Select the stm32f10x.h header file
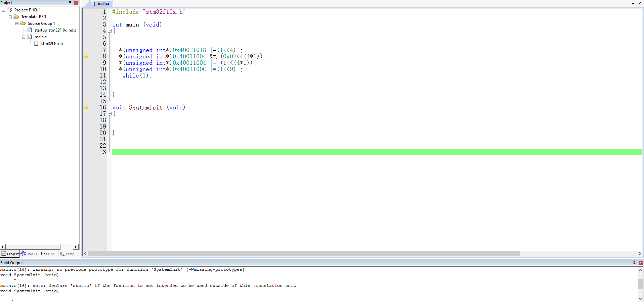The width and height of the screenshot is (644, 302). 52,44
